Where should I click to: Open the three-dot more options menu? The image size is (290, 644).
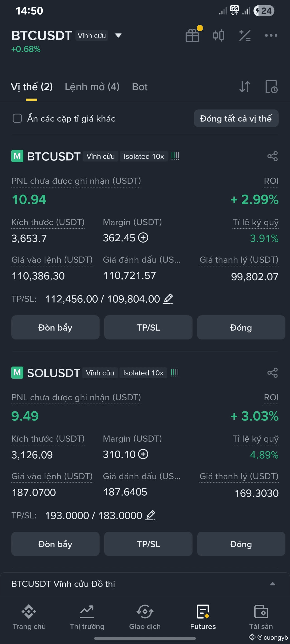click(x=271, y=35)
